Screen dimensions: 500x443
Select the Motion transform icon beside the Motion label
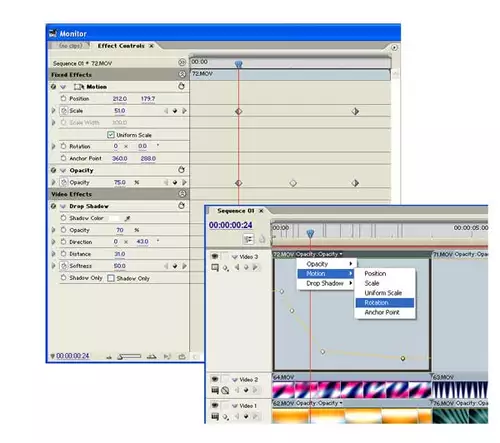click(x=79, y=87)
